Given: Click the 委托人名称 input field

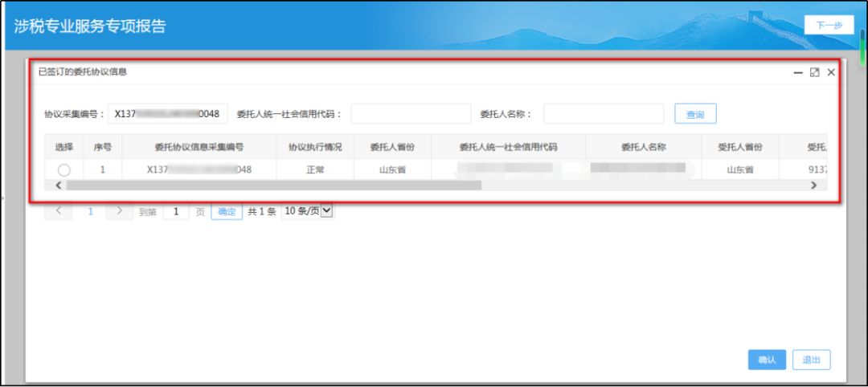Looking at the screenshot, I should click(x=604, y=114).
